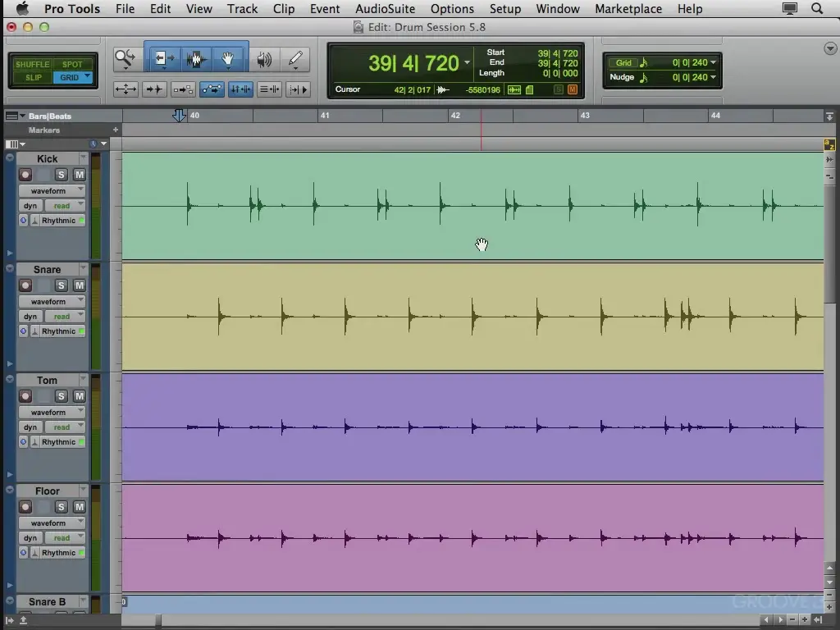Open the AudioSuite menu
The height and width of the screenshot is (630, 840).
tap(386, 8)
